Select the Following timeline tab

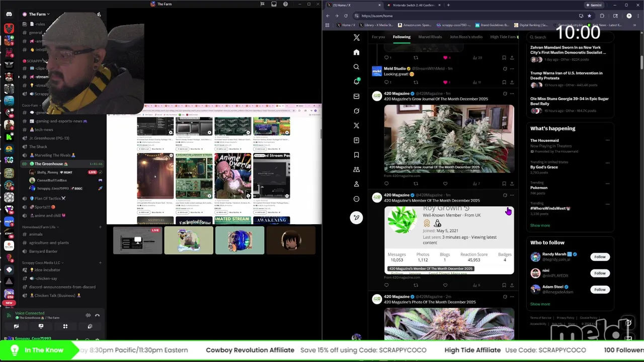(x=401, y=37)
